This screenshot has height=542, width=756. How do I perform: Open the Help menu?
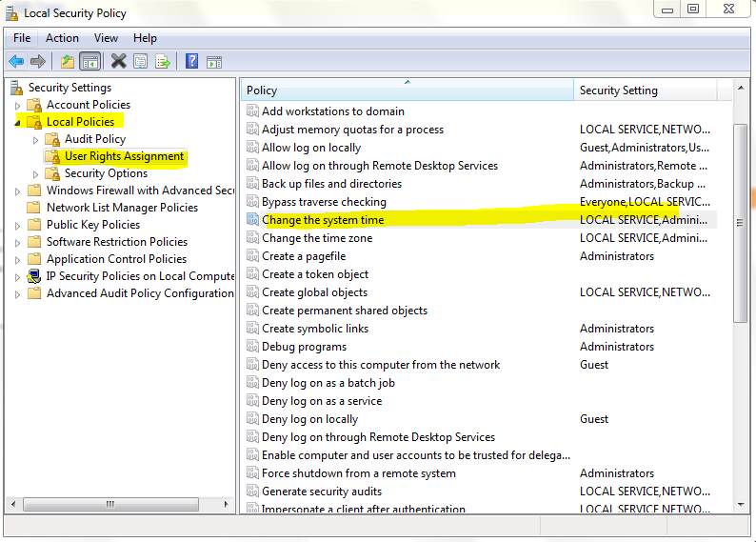[x=145, y=38]
